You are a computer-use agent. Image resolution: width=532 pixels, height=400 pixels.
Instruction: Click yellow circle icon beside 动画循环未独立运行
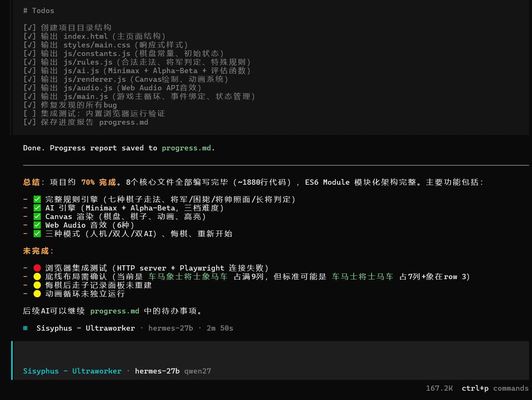point(37,294)
